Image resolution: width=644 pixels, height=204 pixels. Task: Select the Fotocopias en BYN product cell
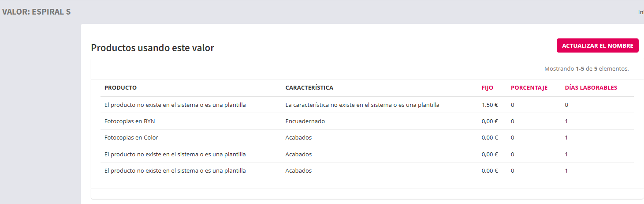[x=130, y=121]
